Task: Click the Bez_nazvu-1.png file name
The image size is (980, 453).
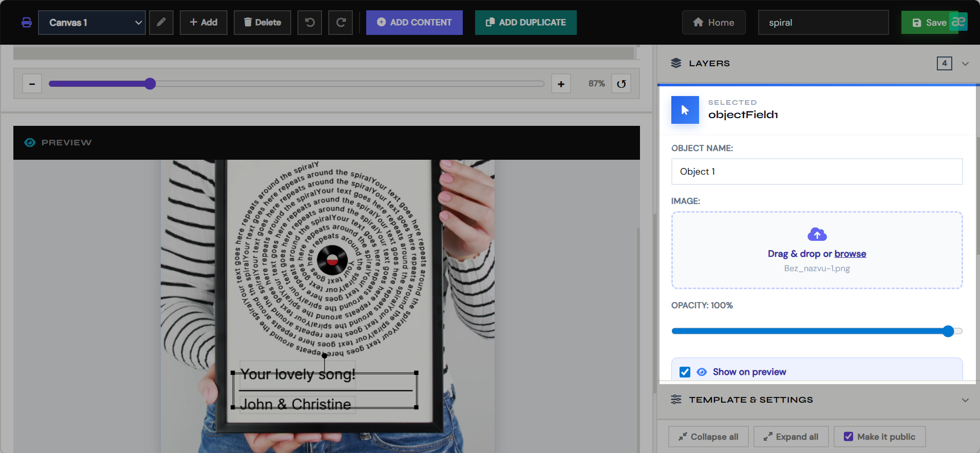Action: [817, 269]
